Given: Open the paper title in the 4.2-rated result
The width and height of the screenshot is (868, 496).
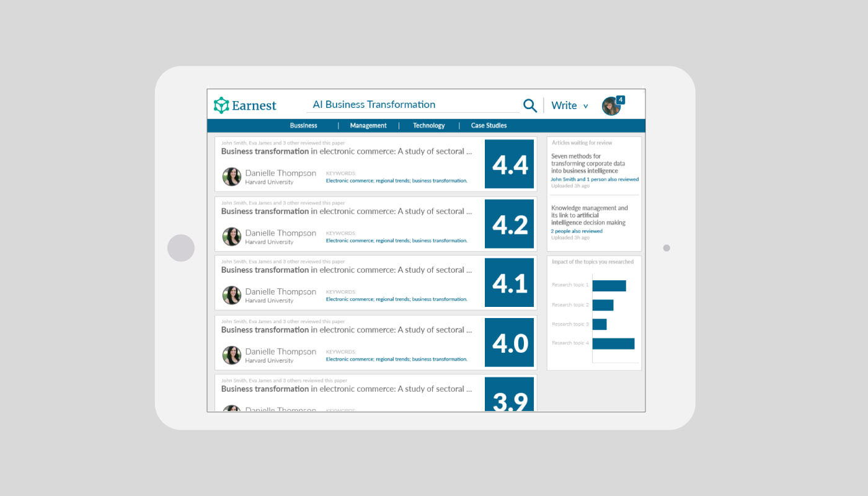Looking at the screenshot, I should 347,211.
